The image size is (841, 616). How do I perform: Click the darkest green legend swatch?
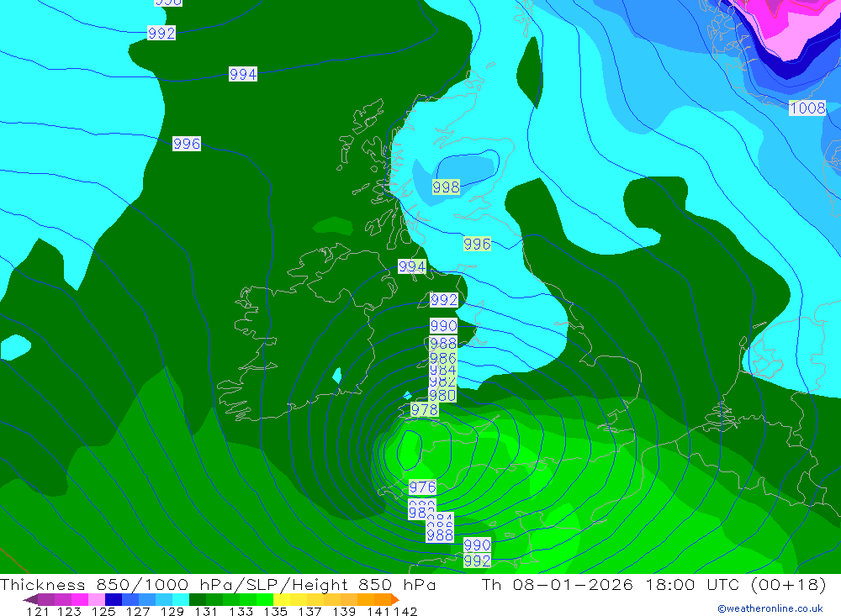click(x=198, y=599)
